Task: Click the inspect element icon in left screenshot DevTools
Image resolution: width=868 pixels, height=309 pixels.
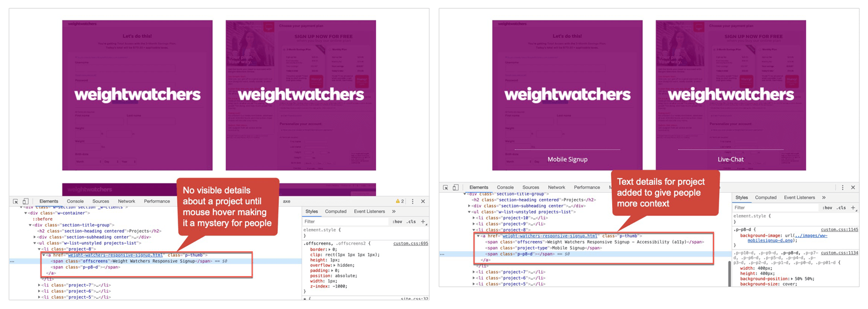Action: coord(16,201)
